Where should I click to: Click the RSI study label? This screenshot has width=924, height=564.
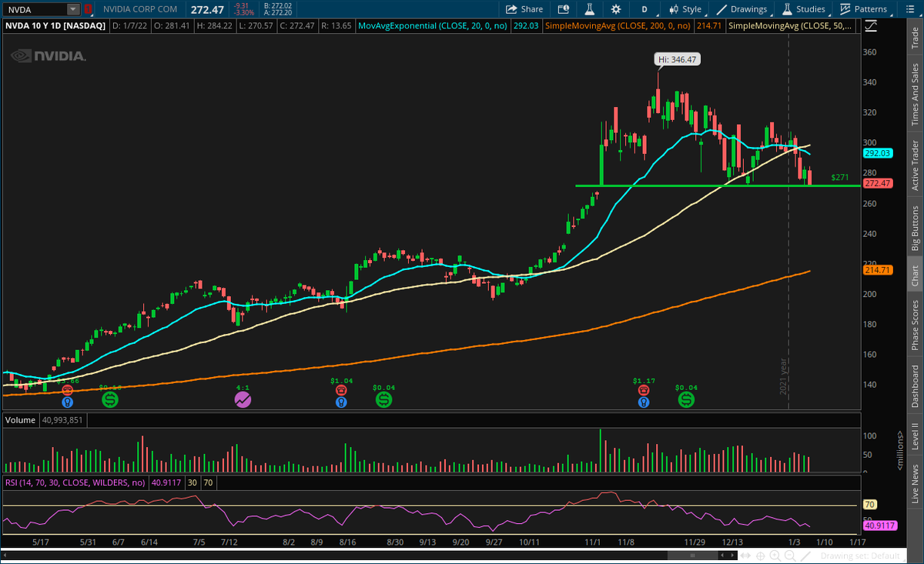click(75, 482)
